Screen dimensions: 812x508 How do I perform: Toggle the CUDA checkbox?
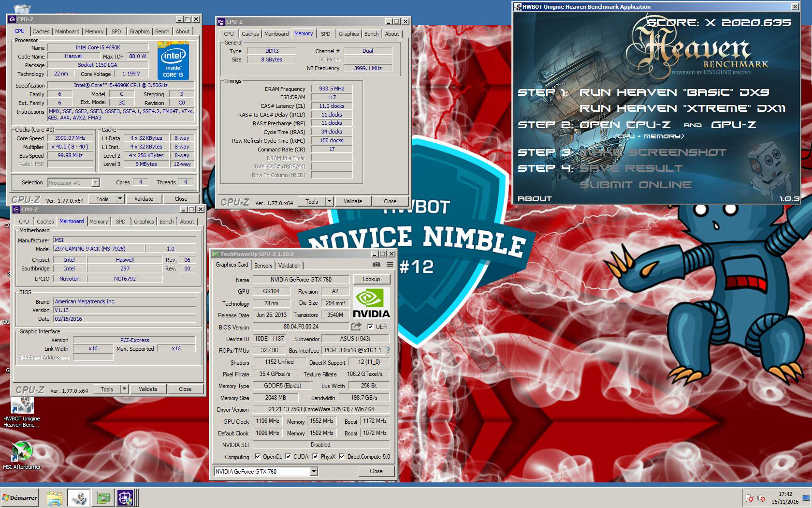[288, 456]
